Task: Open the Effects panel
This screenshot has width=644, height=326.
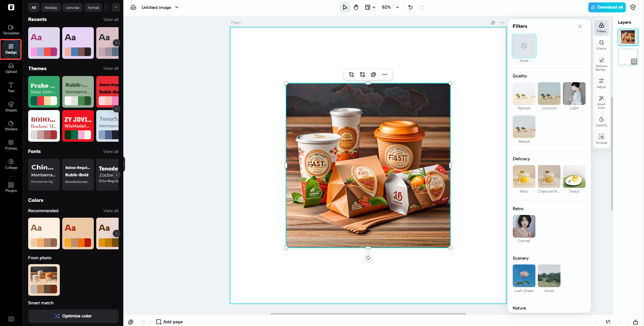Action: click(x=601, y=44)
